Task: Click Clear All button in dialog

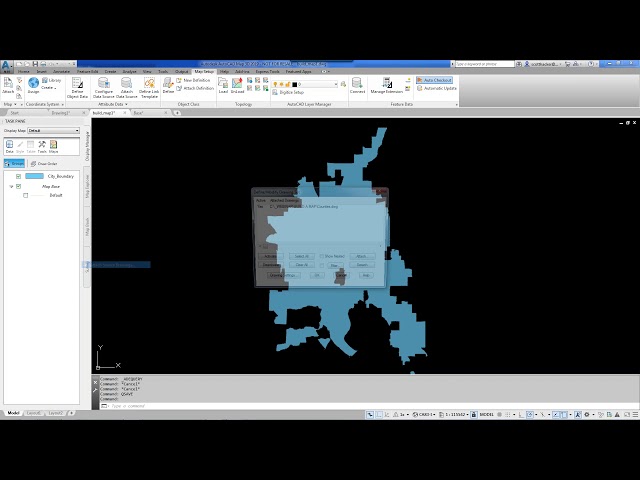Action: click(x=302, y=265)
